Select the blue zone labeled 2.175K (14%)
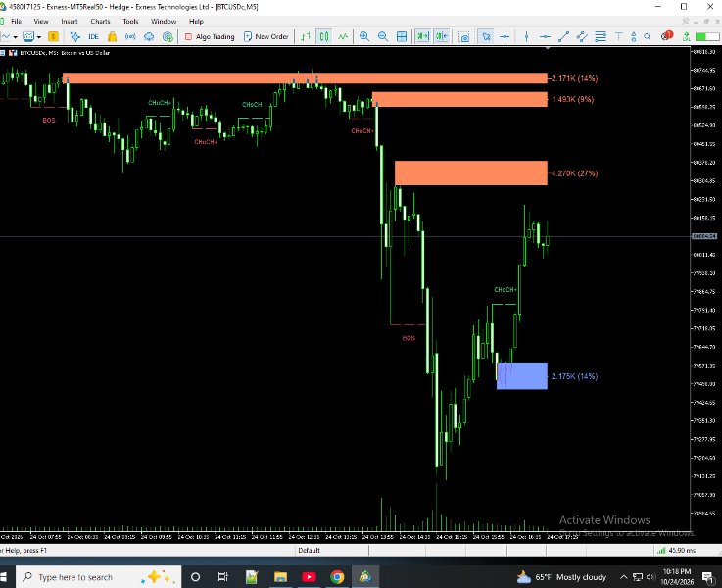The width and height of the screenshot is (722, 588). coord(522,376)
